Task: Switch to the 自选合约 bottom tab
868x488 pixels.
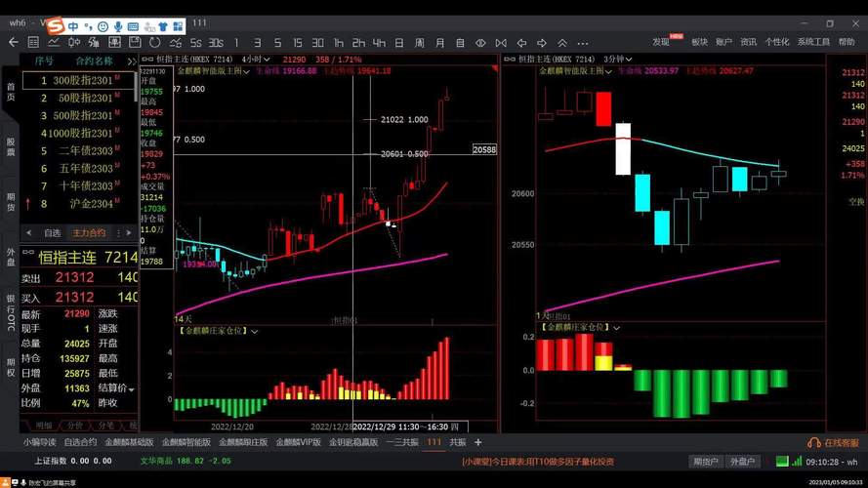Action: point(81,442)
